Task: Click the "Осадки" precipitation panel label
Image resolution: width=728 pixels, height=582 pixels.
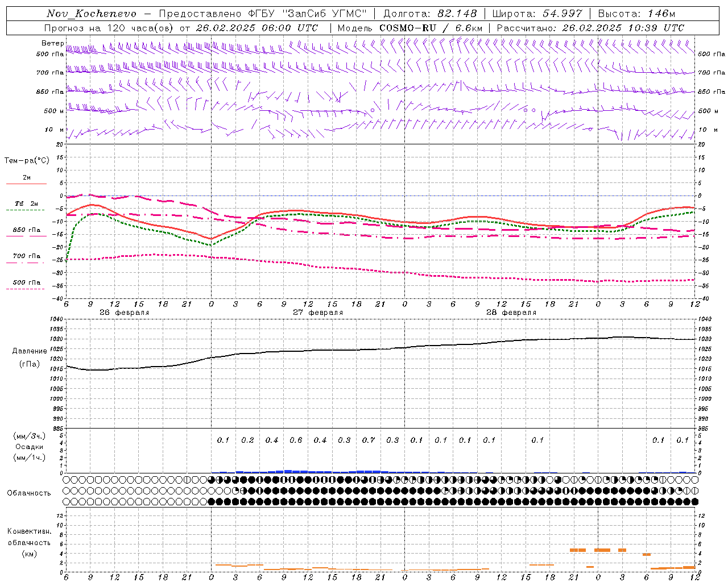Action: (x=30, y=447)
